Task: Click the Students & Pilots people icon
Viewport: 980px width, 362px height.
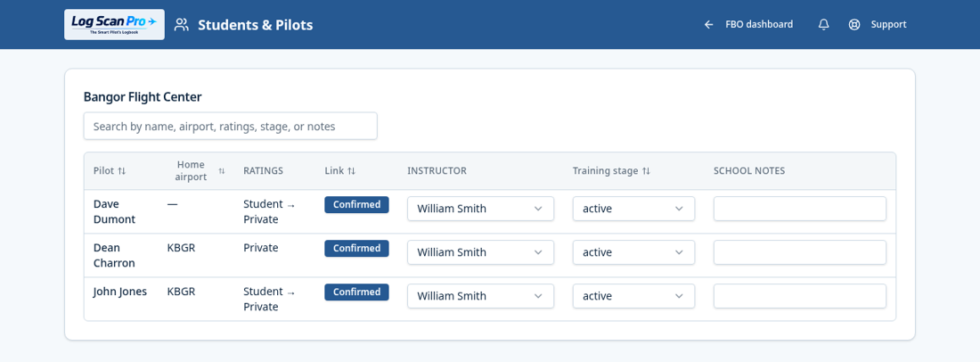Action: click(x=182, y=25)
